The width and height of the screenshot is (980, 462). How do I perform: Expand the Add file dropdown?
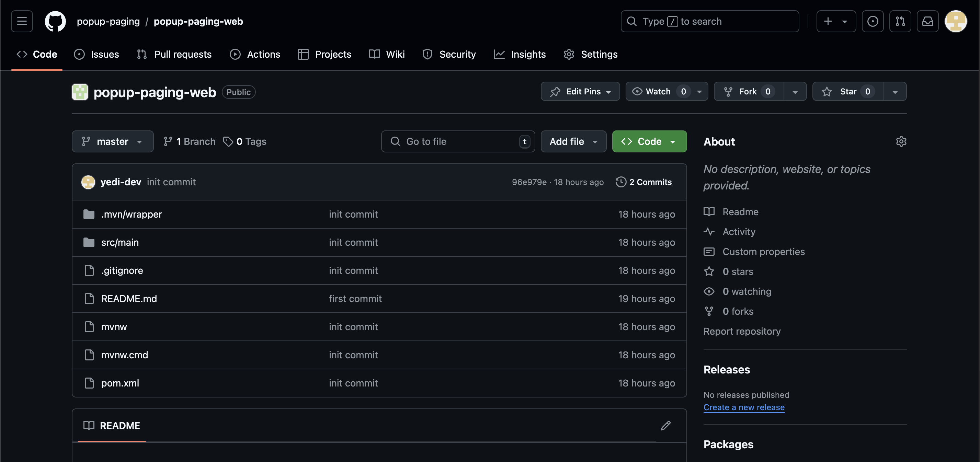tap(573, 141)
